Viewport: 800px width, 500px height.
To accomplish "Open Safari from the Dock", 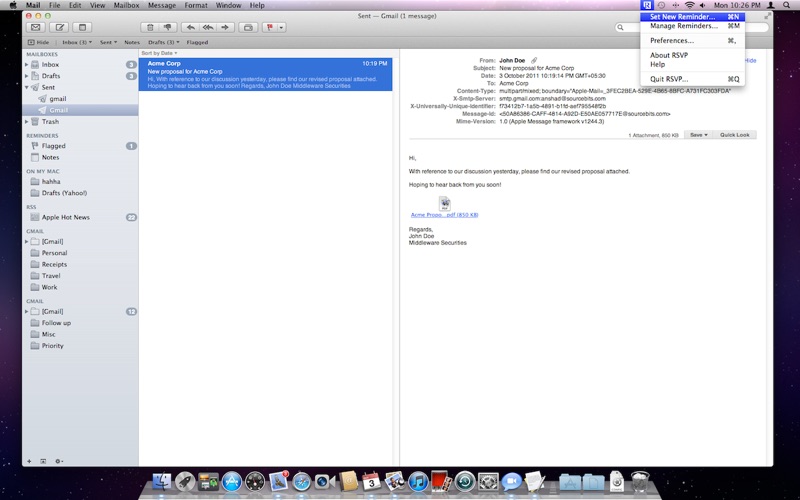I will click(302, 481).
